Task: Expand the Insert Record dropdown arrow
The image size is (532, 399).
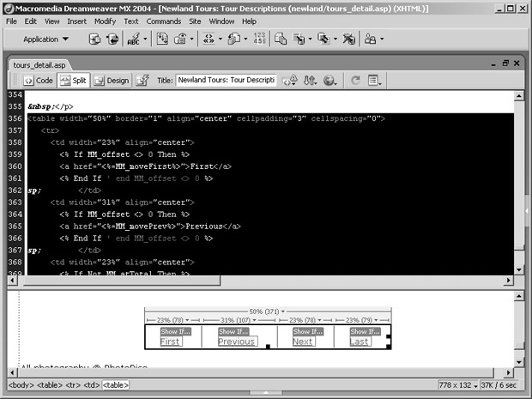Action: coord(310,39)
